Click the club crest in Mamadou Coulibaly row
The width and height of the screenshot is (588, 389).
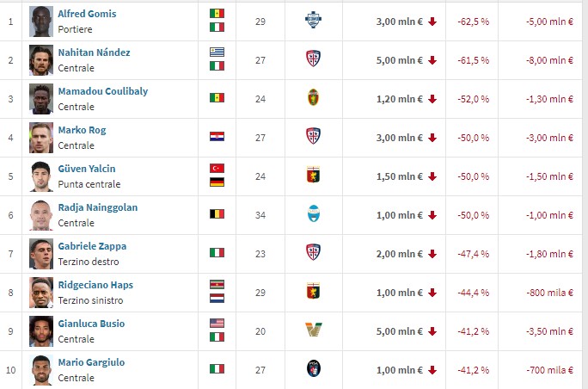point(314,97)
